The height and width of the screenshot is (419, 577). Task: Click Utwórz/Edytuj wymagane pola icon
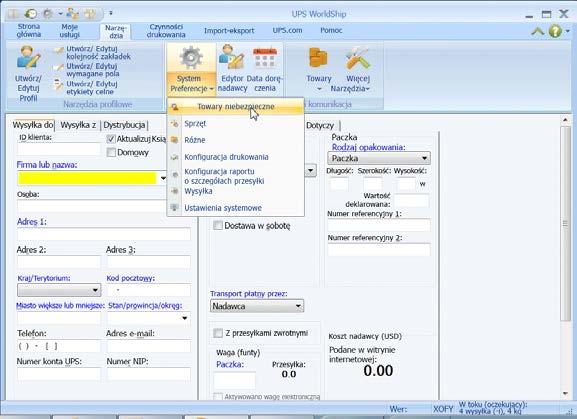coord(59,68)
